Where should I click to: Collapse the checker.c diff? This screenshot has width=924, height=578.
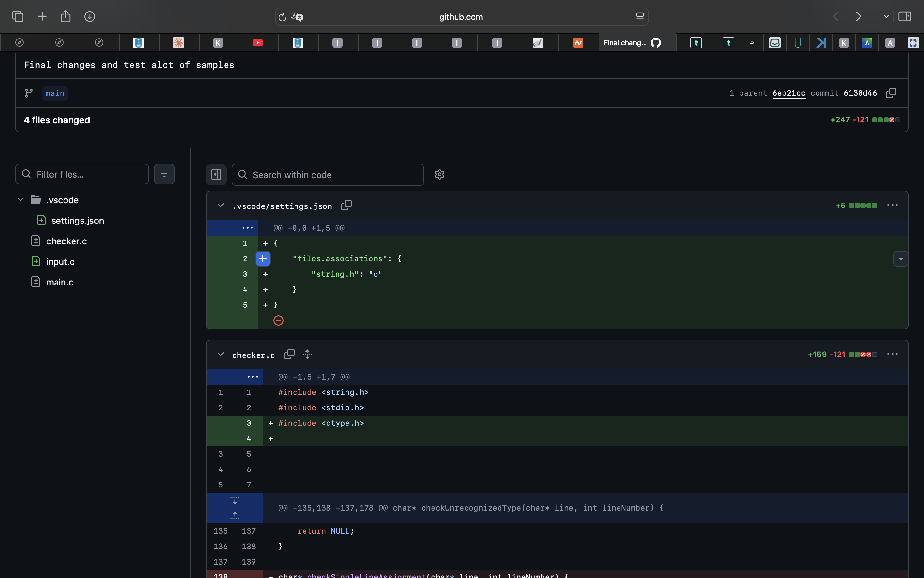pyautogui.click(x=221, y=355)
